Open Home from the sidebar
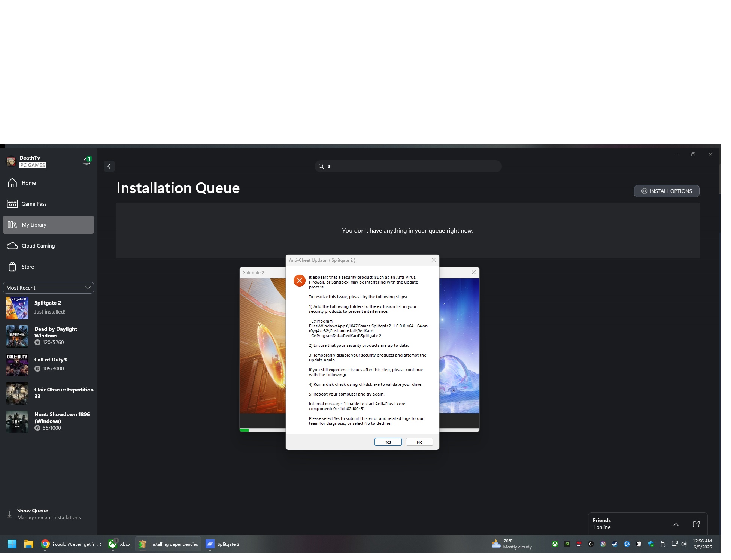731x560 pixels. pos(28,183)
